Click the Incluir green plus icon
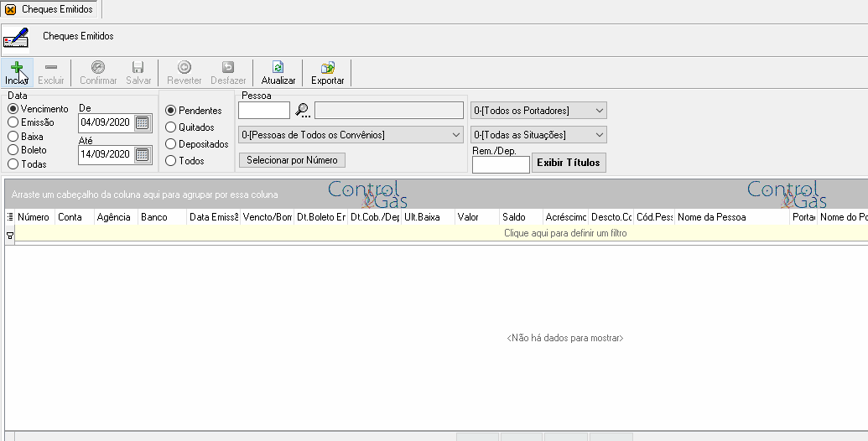The width and height of the screenshot is (868, 441). (17, 68)
